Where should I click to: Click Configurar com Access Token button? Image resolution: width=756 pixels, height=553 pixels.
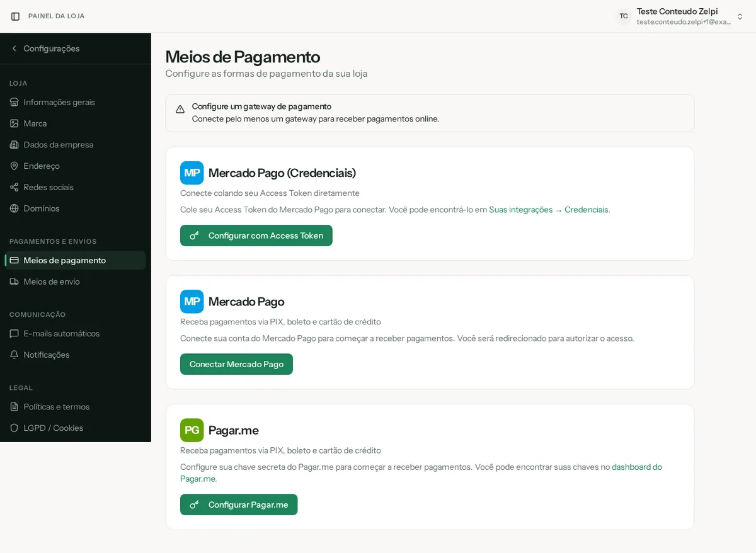(256, 236)
